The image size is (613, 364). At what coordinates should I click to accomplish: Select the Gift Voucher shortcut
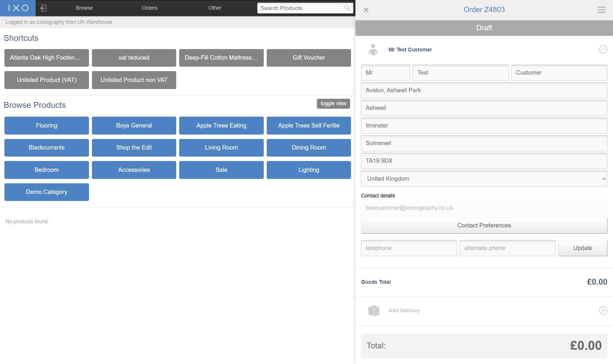308,58
